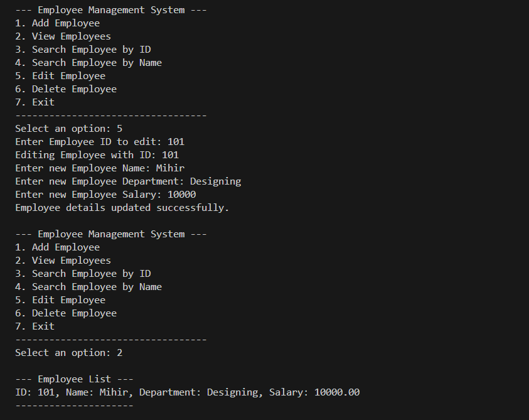Click the first "Employee Management System" header
The image size is (529, 420).
point(111,10)
